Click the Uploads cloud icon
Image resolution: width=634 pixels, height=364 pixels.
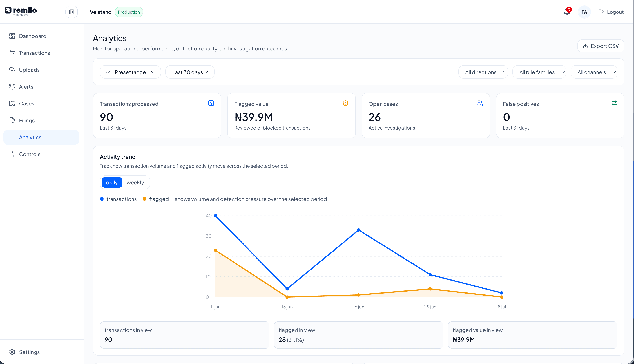(12, 70)
